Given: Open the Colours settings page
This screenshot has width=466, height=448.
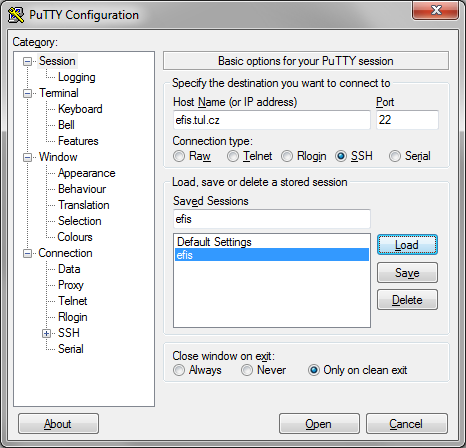Looking at the screenshot, I should click(x=75, y=237).
